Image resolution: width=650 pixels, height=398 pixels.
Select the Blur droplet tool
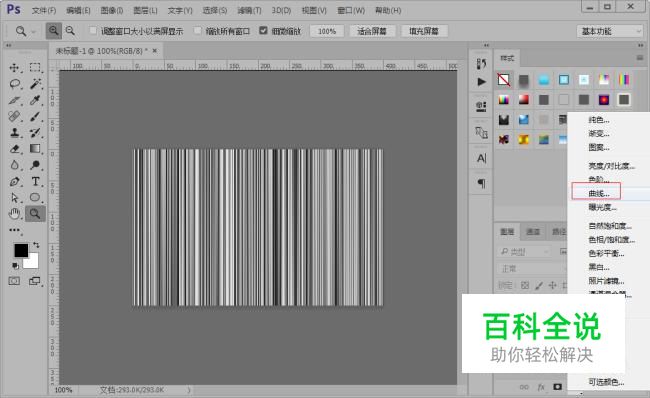[15, 165]
